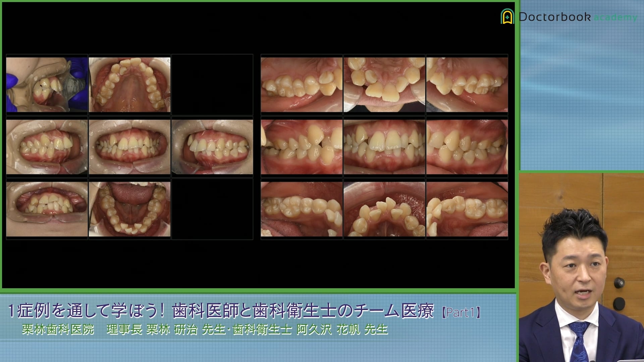
Task: Click the speaker webcam video feed
Action: [581, 267]
